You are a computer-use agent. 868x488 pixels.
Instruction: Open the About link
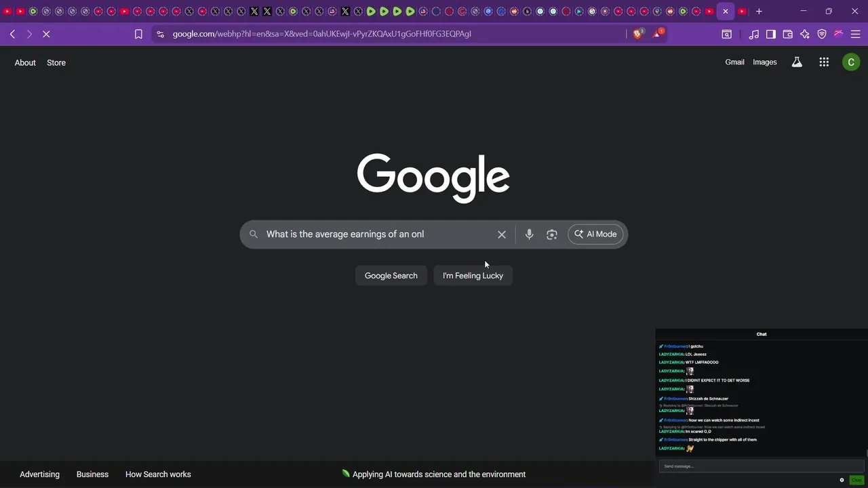pos(25,62)
